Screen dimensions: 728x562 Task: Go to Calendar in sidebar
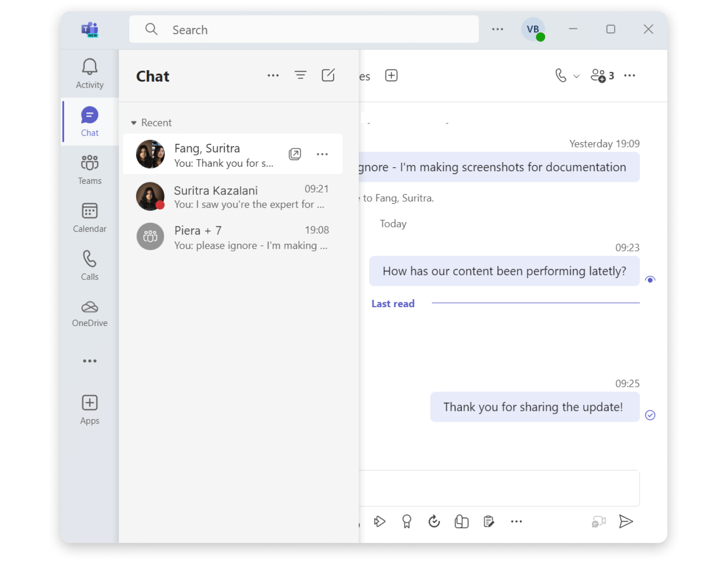[x=90, y=218]
